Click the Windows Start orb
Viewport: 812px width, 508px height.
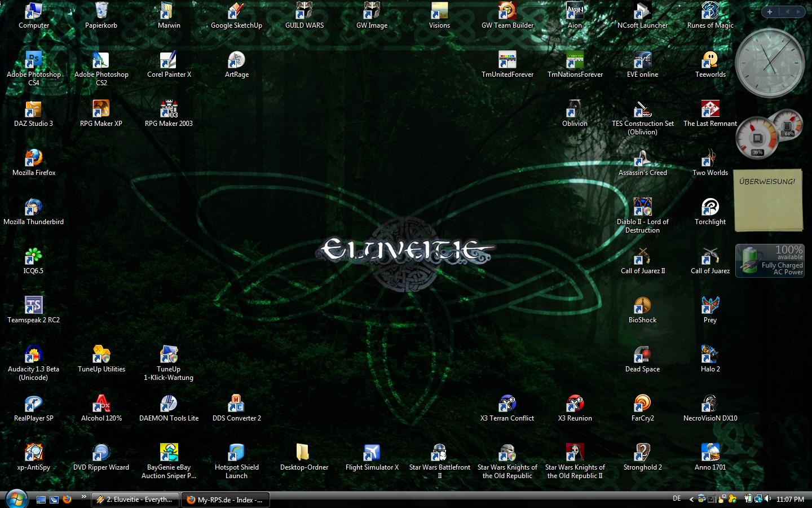coord(16,499)
